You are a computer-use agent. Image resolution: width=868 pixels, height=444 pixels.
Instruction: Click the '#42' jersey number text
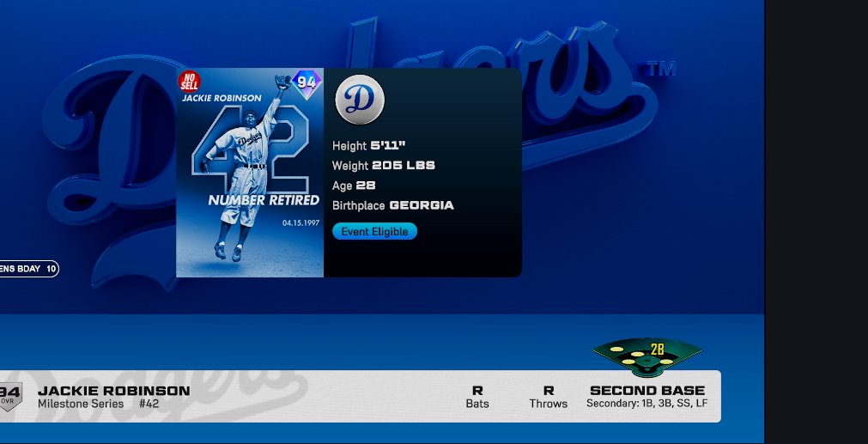pos(149,404)
